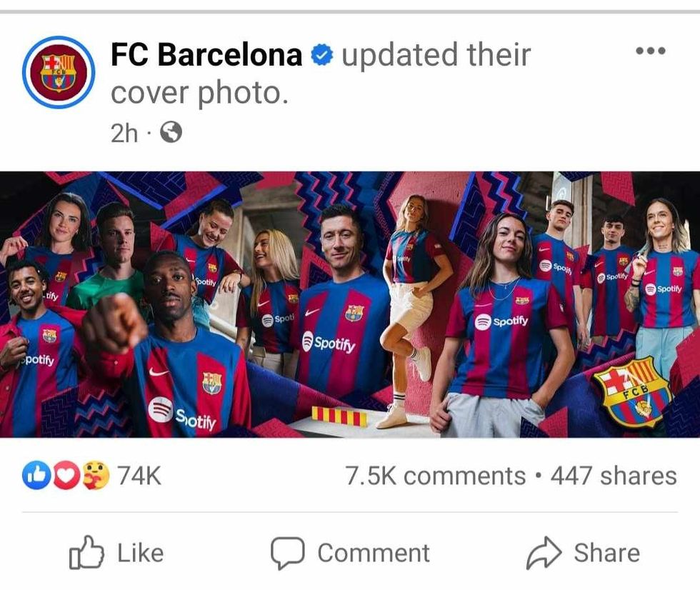
Task: Click the care emoji reaction icon
Action: pos(95,476)
